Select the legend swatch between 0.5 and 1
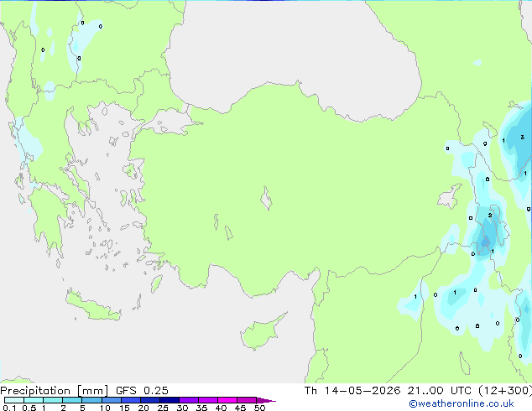The image size is (532, 411). [x=34, y=400]
